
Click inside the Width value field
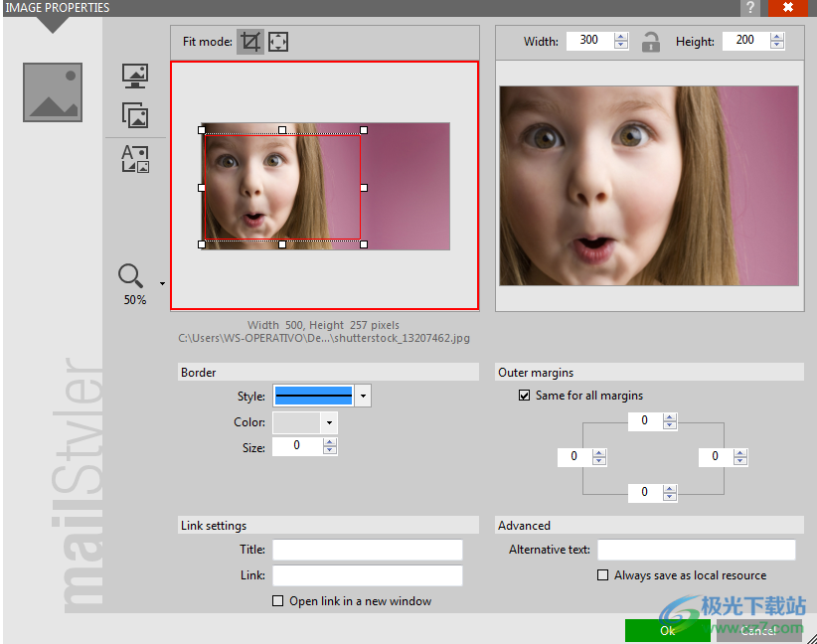pyautogui.click(x=589, y=41)
